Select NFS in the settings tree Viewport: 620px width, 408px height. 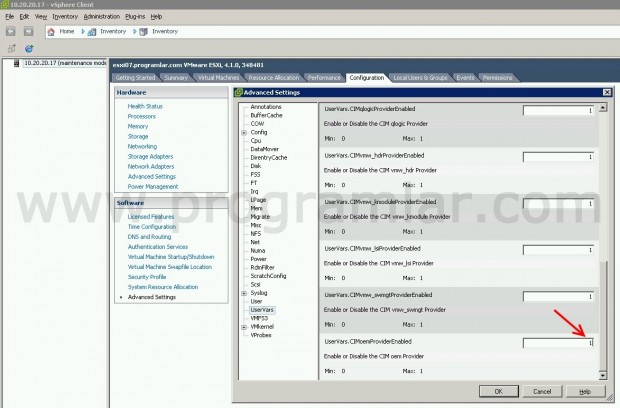pyautogui.click(x=256, y=234)
